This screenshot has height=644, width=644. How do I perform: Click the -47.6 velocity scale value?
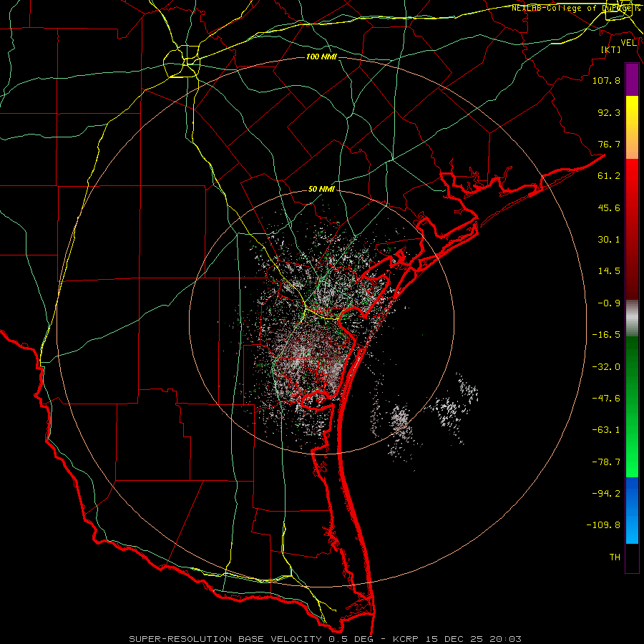point(606,399)
